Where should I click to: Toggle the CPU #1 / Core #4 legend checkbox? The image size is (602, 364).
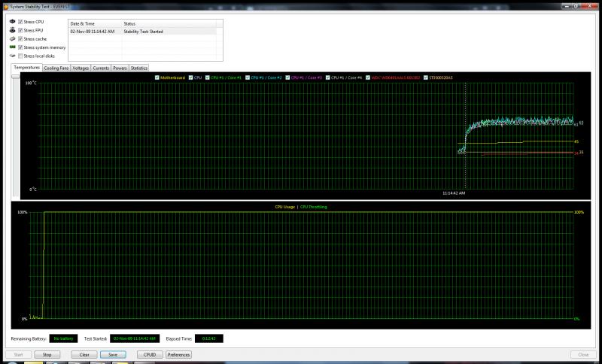(x=328, y=77)
